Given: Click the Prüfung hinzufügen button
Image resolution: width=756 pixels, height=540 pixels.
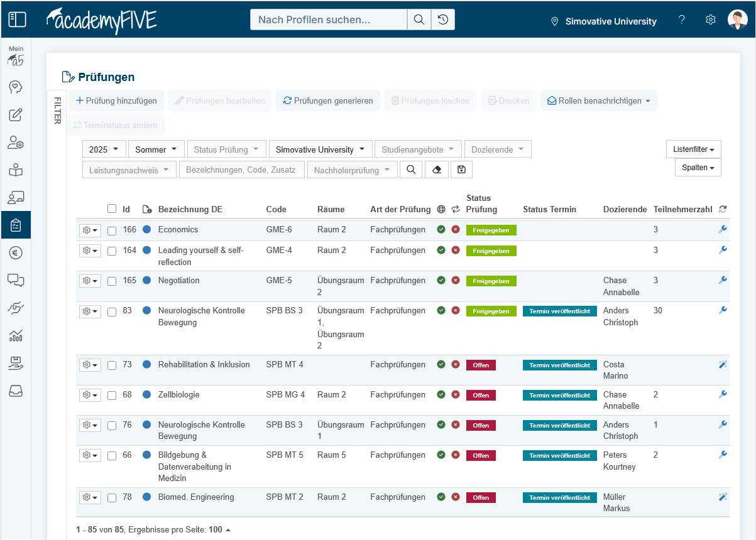Looking at the screenshot, I should [x=116, y=100].
